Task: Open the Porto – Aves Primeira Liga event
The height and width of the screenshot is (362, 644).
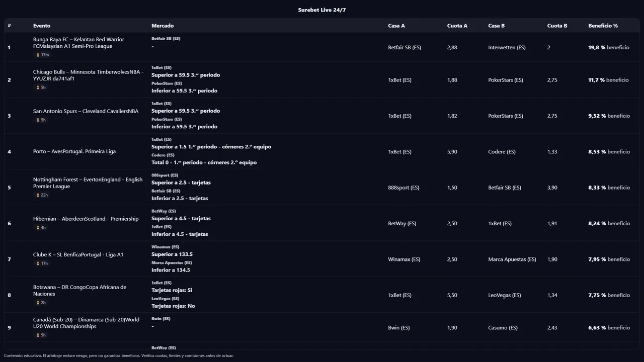Action: pyautogui.click(x=74, y=151)
